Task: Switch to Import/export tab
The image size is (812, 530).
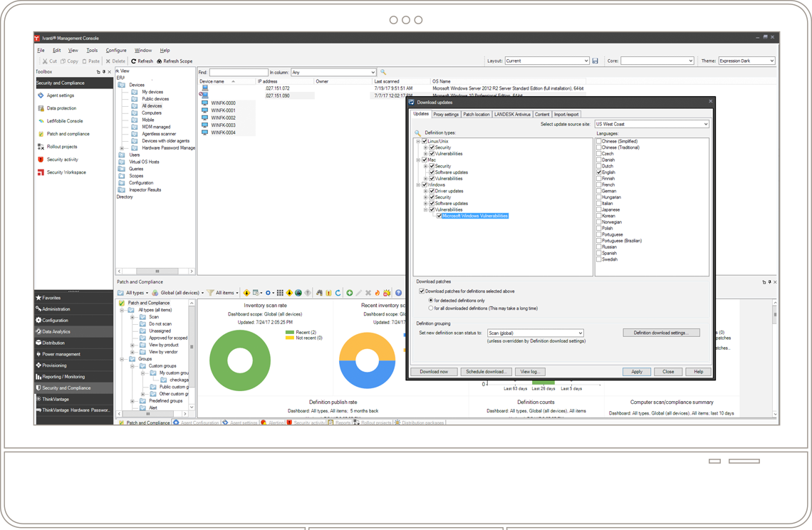Action: [566, 115]
